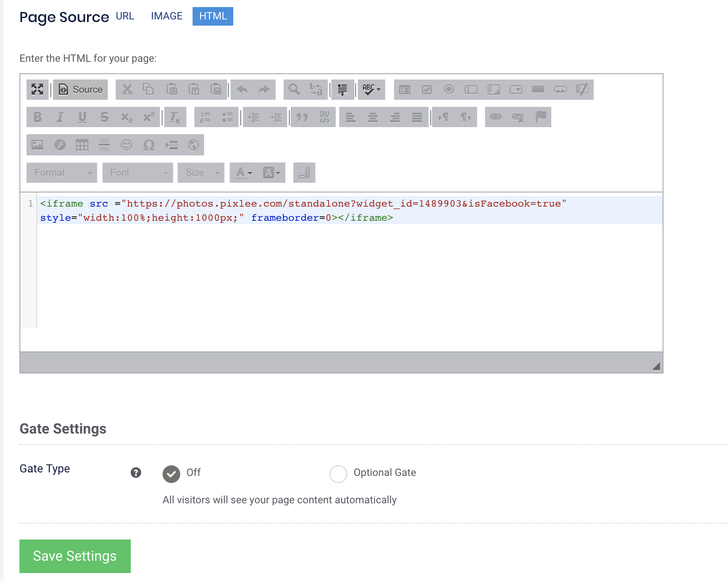
Task: Open the Source editing view
Action: click(x=80, y=89)
